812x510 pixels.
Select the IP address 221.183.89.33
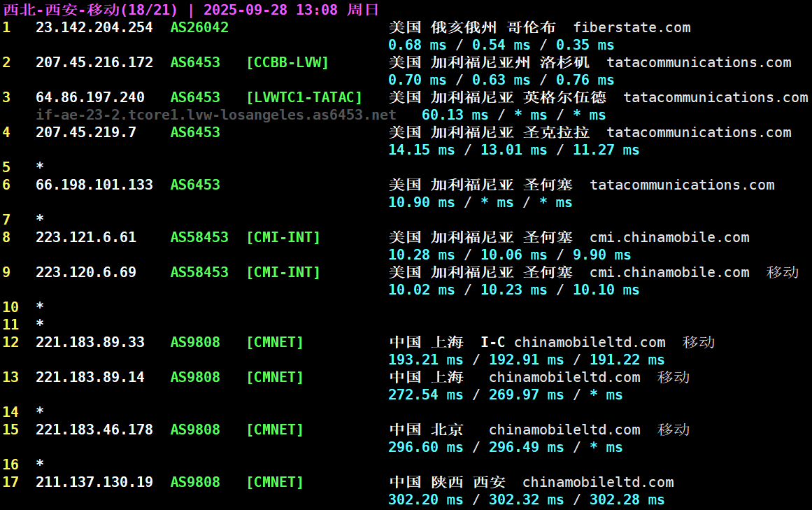[90, 342]
